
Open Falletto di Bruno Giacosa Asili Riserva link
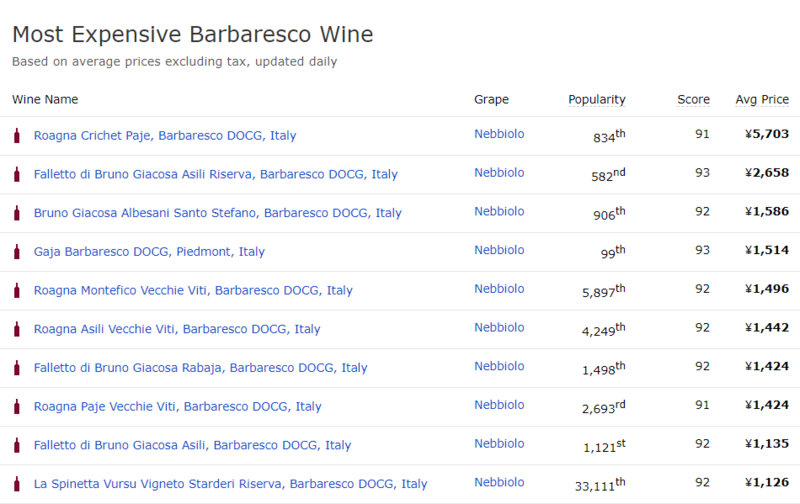[x=215, y=174]
